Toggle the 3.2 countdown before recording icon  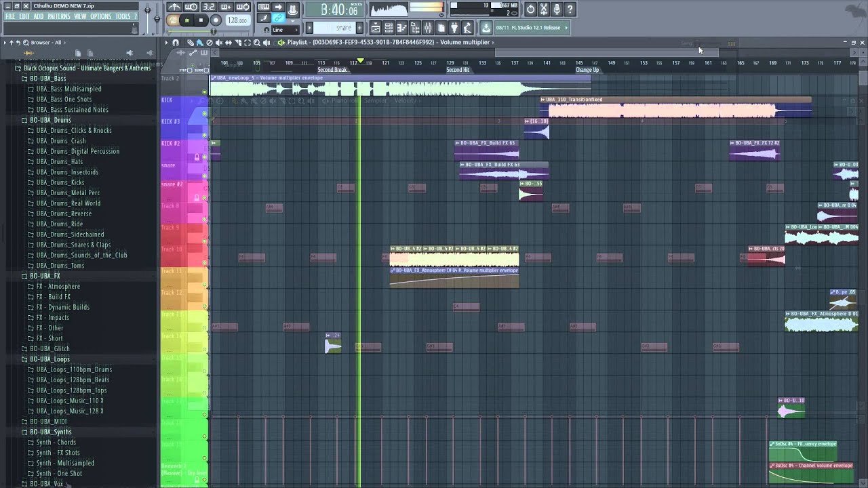[x=209, y=7]
